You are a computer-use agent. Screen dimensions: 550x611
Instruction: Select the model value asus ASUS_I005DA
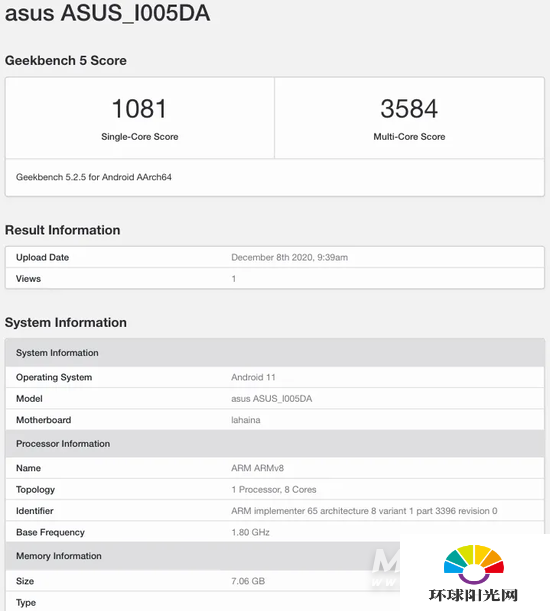click(x=272, y=399)
